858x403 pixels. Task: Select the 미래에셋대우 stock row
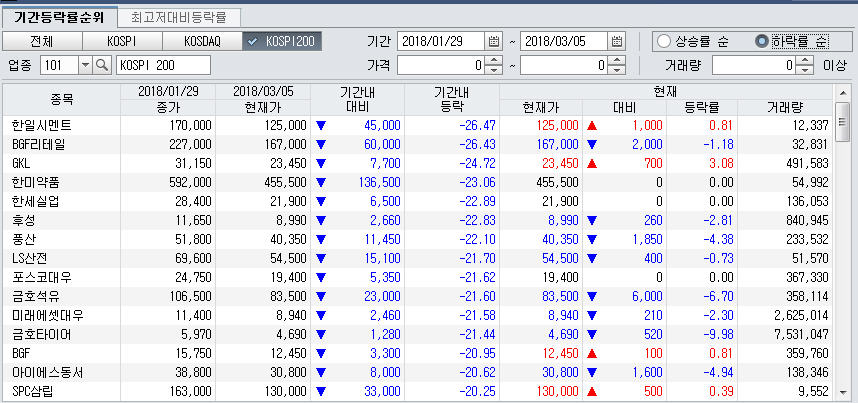(418, 315)
